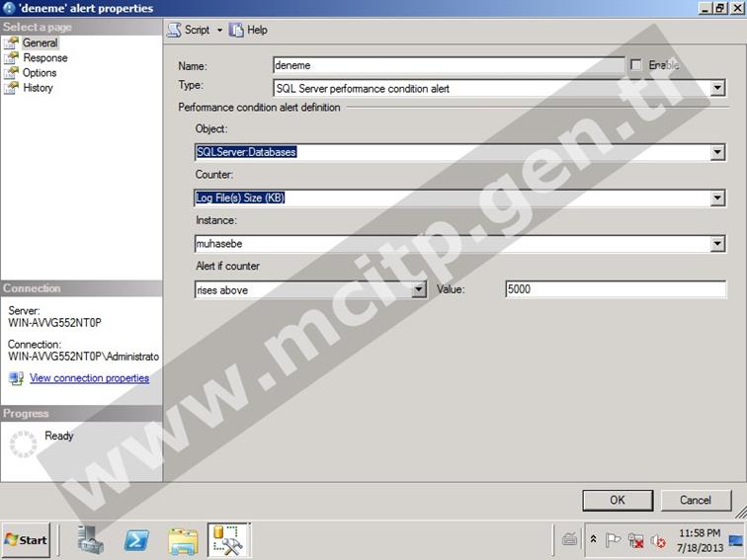Image resolution: width=747 pixels, height=560 pixels.
Task: Click the Response page icon
Action: coord(11,58)
